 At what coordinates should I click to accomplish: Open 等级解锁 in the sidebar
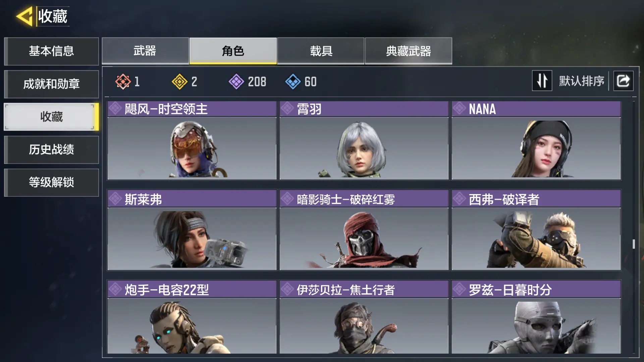[51, 182]
